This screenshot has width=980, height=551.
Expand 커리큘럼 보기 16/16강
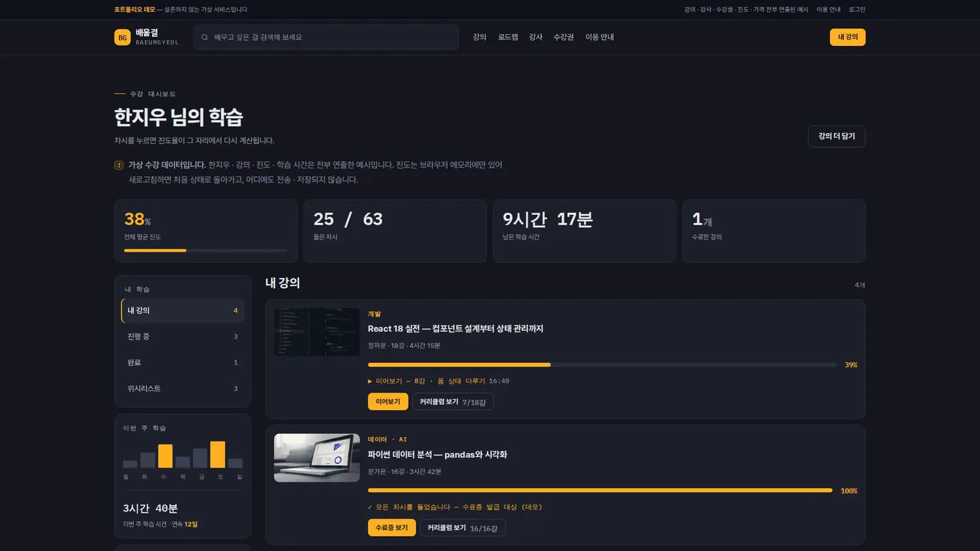462,528
